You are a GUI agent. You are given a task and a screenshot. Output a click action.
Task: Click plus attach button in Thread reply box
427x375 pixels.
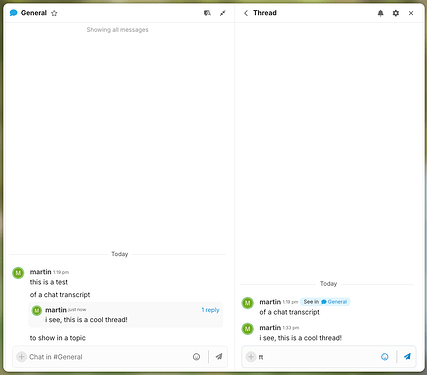[x=251, y=357]
